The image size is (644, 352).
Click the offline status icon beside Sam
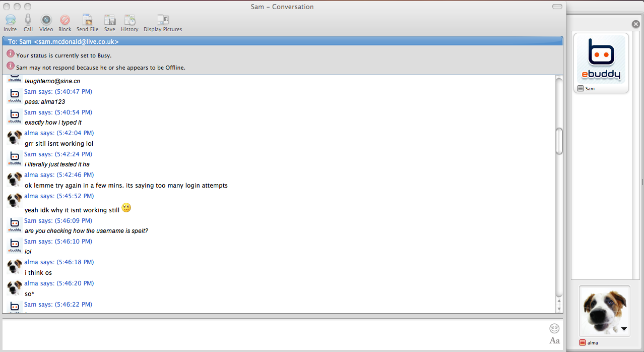580,88
